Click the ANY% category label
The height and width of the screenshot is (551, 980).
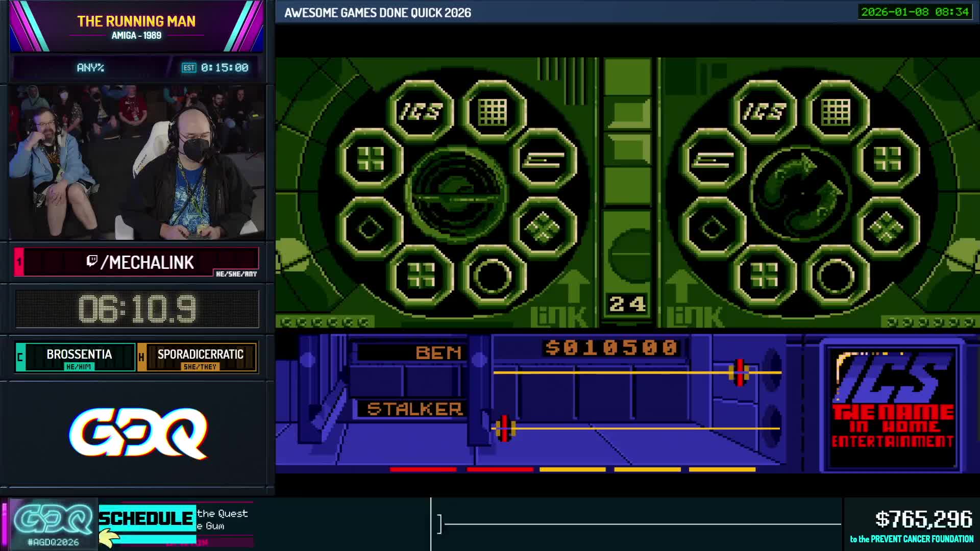[90, 67]
